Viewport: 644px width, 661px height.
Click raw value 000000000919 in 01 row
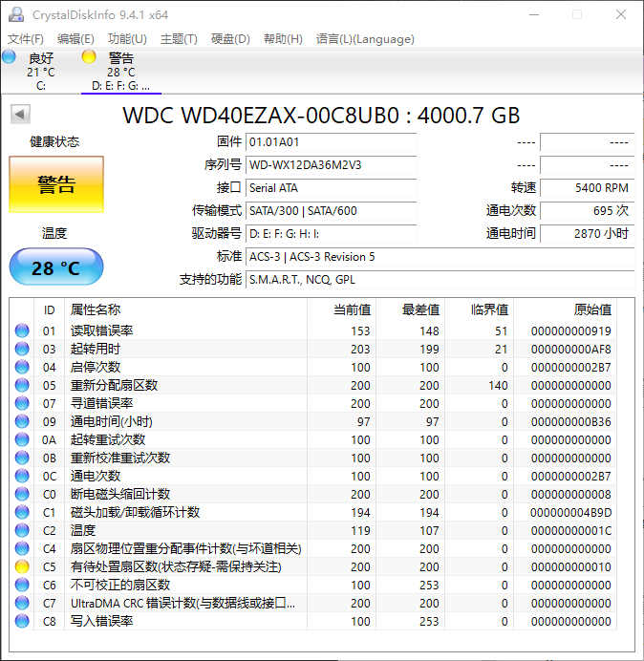click(571, 330)
